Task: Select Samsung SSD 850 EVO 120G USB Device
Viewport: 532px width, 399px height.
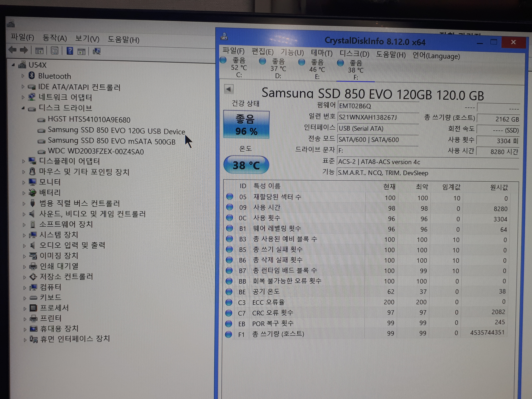Action: coord(116,131)
